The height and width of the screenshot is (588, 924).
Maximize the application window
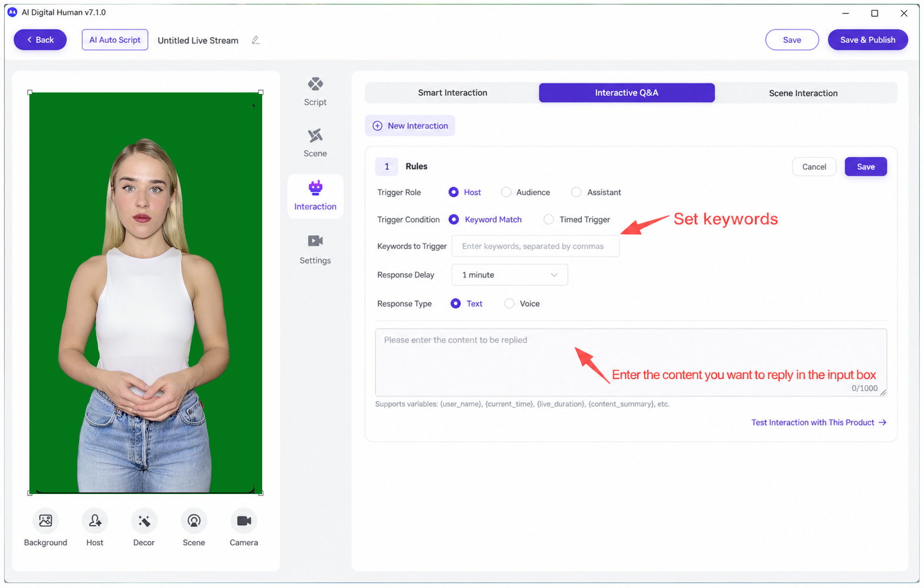point(875,13)
